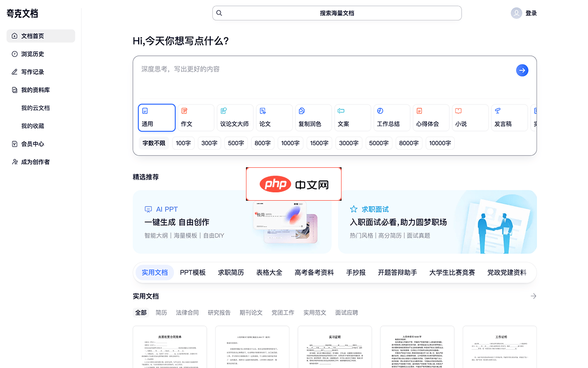Viewport: 588px width, 368px height.
Task: Filter documents by 期刊论文
Action: coord(251,313)
